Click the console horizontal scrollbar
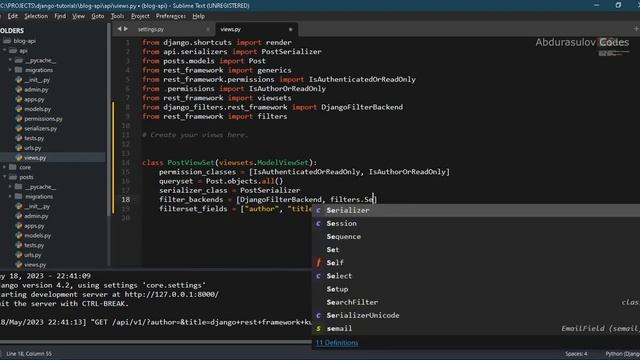The height and width of the screenshot is (360, 640). (155, 342)
